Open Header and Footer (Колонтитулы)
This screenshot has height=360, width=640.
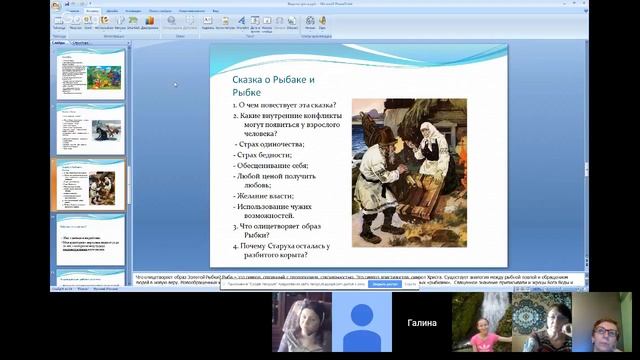point(225,22)
